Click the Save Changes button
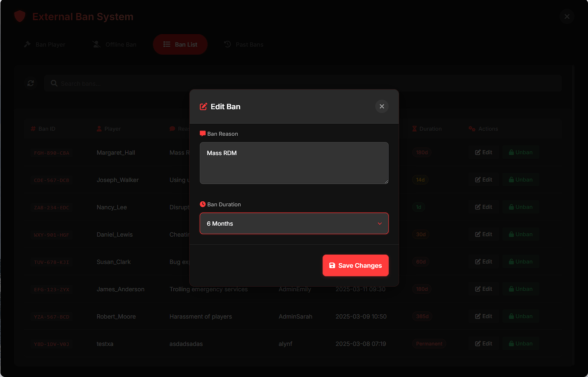 (355, 265)
